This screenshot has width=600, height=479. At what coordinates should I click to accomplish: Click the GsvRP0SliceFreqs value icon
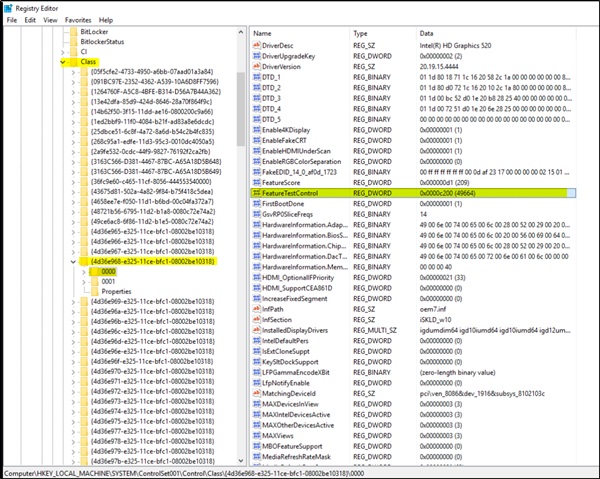pos(256,214)
